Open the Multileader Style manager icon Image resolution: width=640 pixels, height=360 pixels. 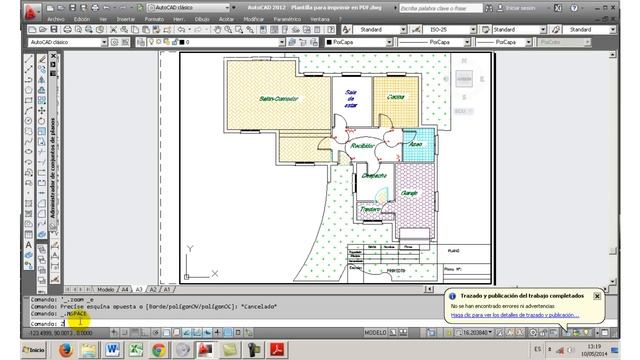tap(556, 29)
